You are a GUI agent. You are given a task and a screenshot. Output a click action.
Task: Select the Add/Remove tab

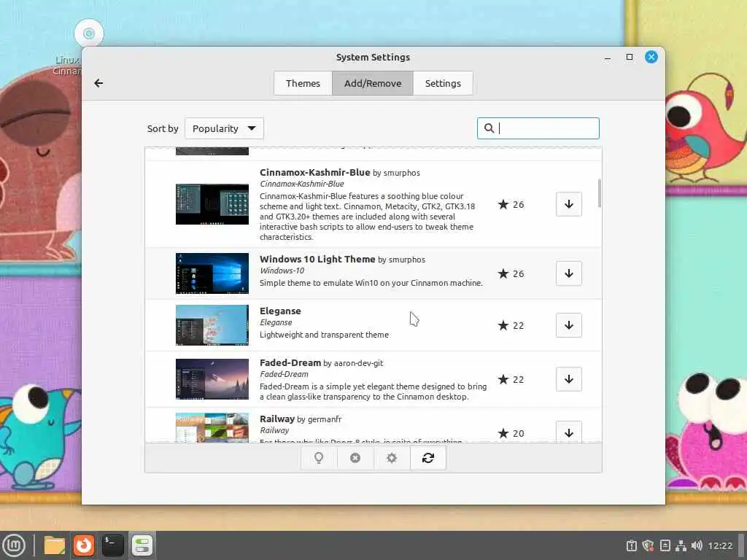(373, 83)
